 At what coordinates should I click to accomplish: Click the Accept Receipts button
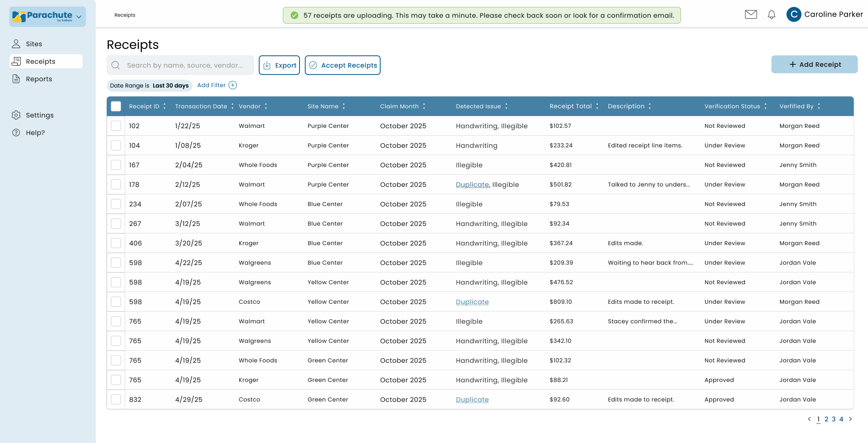342,65
